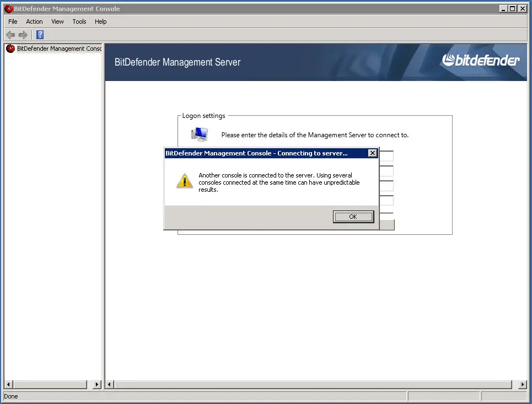The height and width of the screenshot is (404, 532).
Task: Click OK in the warning dialog
Action: click(x=353, y=217)
